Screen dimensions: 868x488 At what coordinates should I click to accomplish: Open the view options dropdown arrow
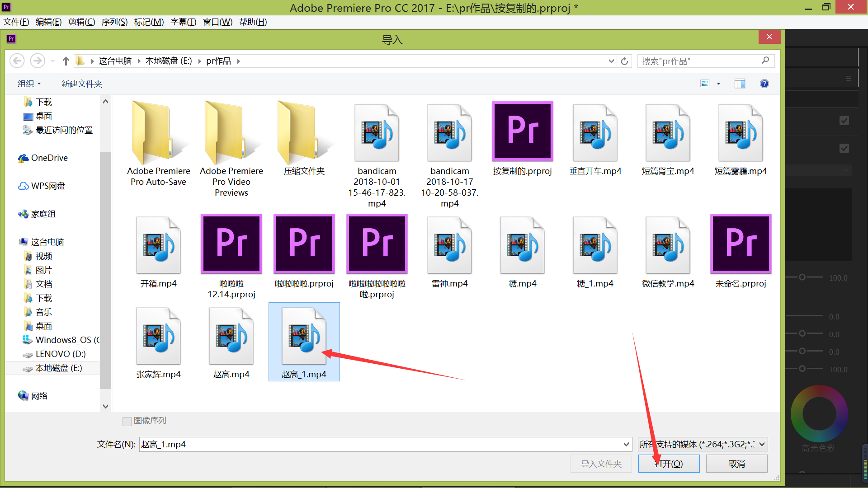(x=718, y=84)
